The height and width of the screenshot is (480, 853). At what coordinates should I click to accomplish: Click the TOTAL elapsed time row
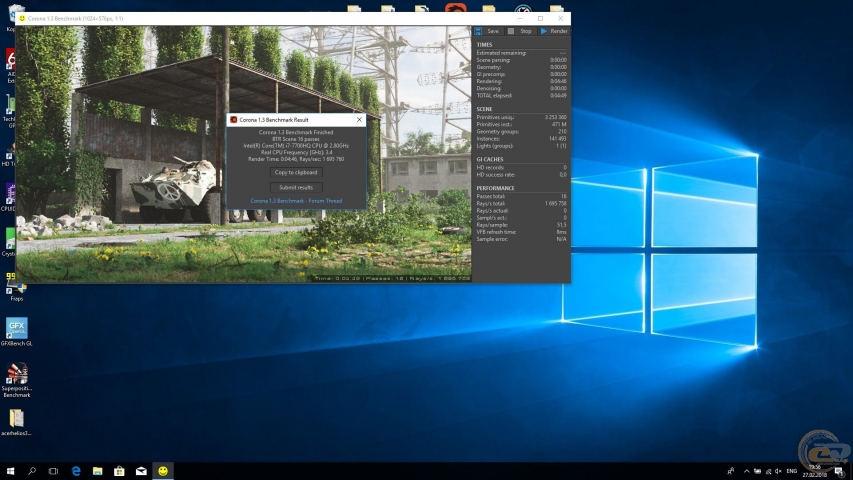point(521,95)
